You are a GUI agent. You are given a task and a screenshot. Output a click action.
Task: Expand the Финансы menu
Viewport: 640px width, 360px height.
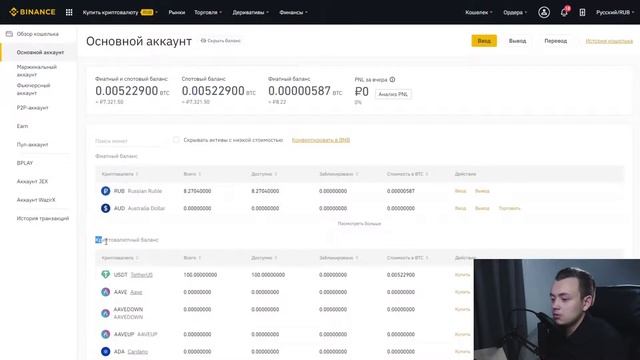click(x=293, y=12)
